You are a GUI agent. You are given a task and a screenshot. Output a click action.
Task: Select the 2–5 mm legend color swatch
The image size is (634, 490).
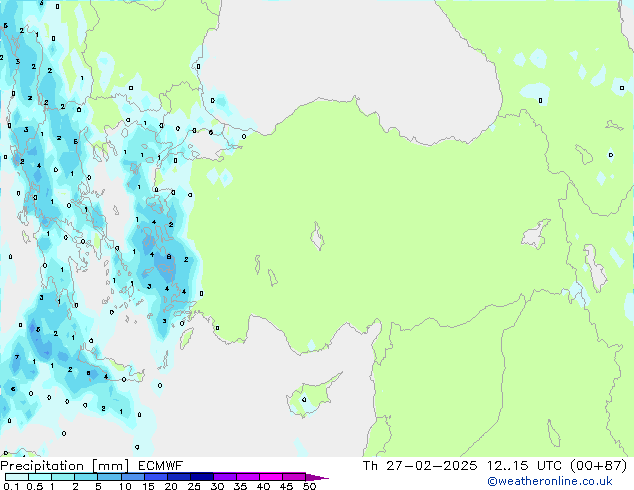pos(86,477)
